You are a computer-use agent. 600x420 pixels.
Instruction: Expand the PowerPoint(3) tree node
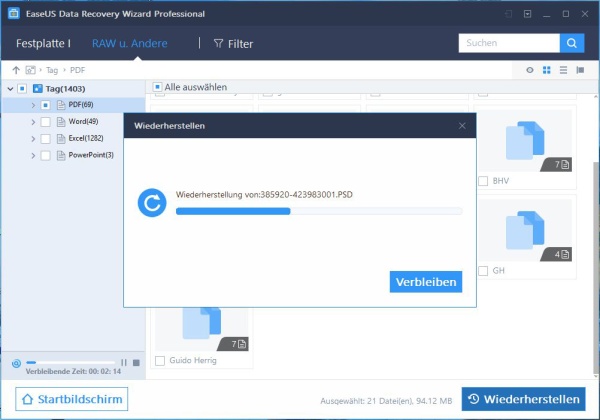33,156
